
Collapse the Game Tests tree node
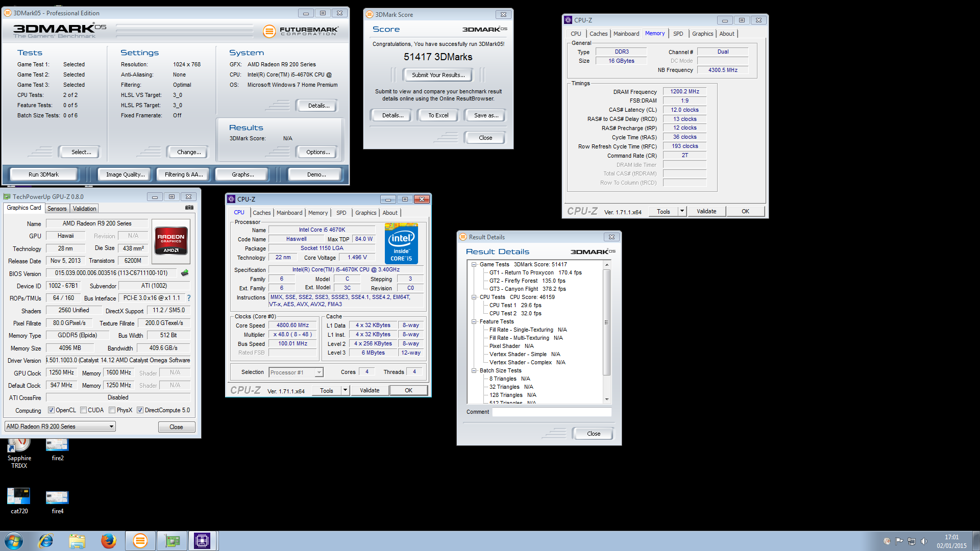pos(474,264)
